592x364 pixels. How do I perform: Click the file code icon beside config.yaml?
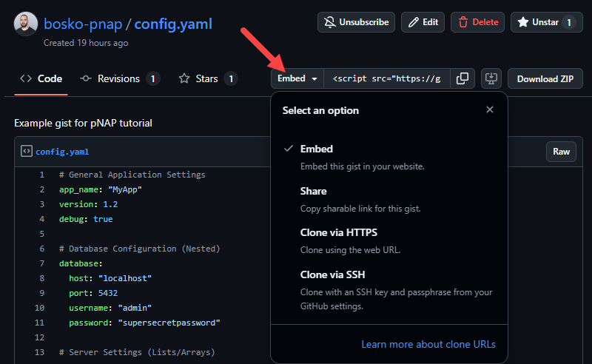[x=27, y=152]
